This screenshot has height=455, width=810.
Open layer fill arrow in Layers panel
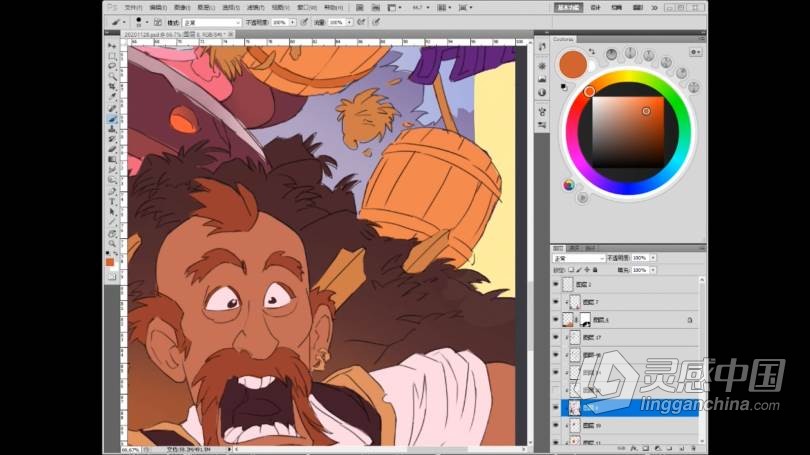pyautogui.click(x=653, y=270)
